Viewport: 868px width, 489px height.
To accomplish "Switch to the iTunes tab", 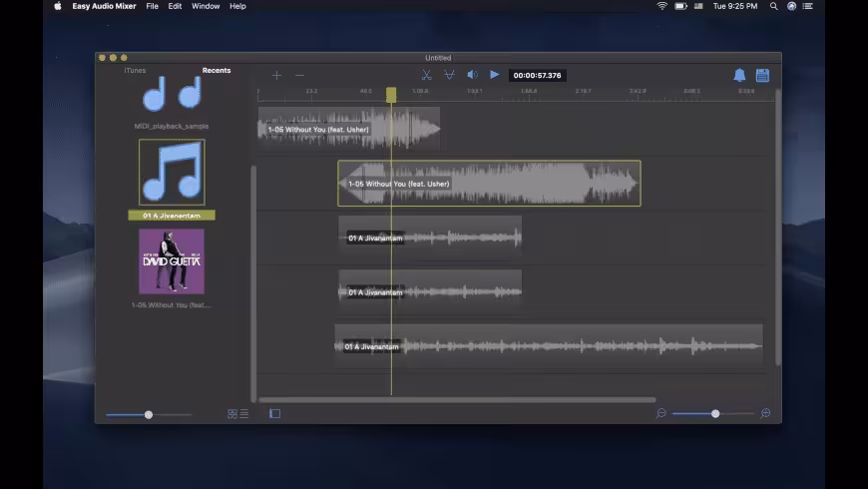I will (x=135, y=70).
